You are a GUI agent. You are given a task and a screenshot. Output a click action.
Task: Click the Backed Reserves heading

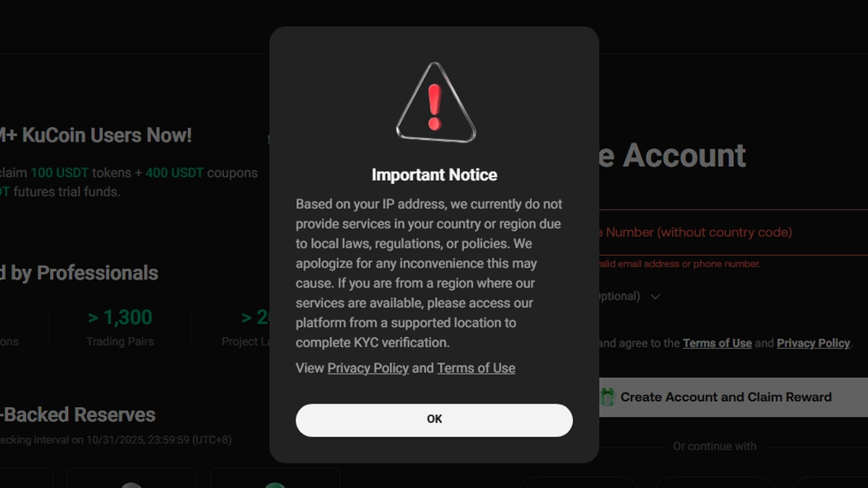78,415
